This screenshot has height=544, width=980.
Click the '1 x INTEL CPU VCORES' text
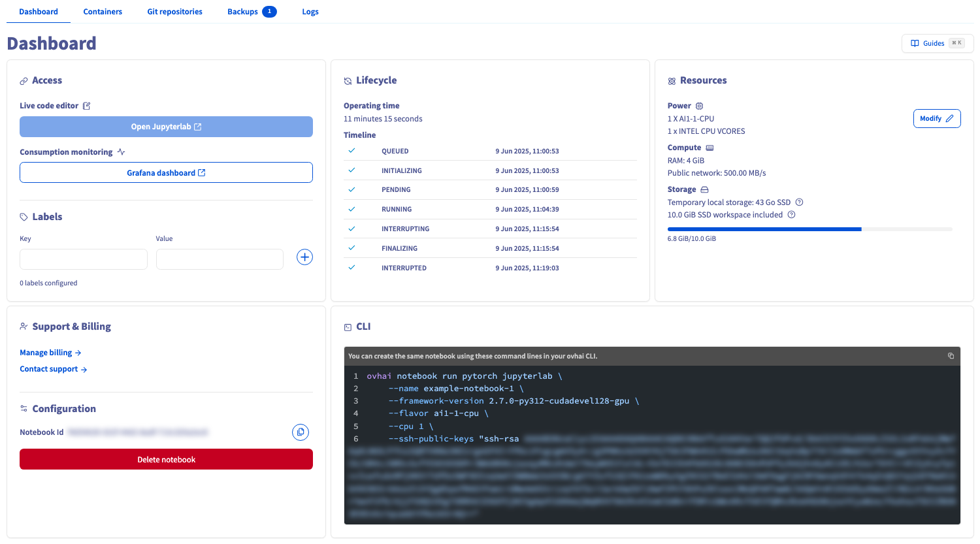[x=706, y=131]
